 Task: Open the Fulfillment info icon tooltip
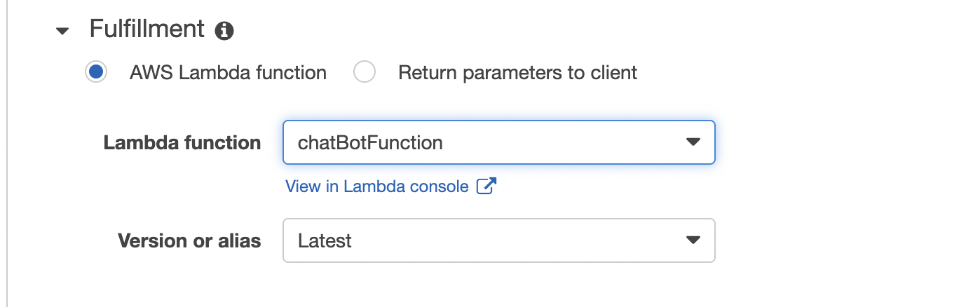[x=224, y=31]
